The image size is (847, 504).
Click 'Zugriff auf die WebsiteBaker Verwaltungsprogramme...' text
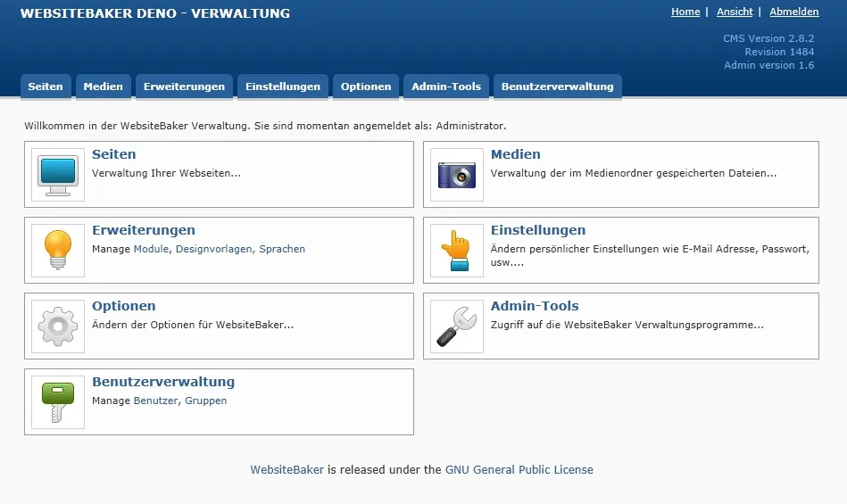pyautogui.click(x=627, y=325)
